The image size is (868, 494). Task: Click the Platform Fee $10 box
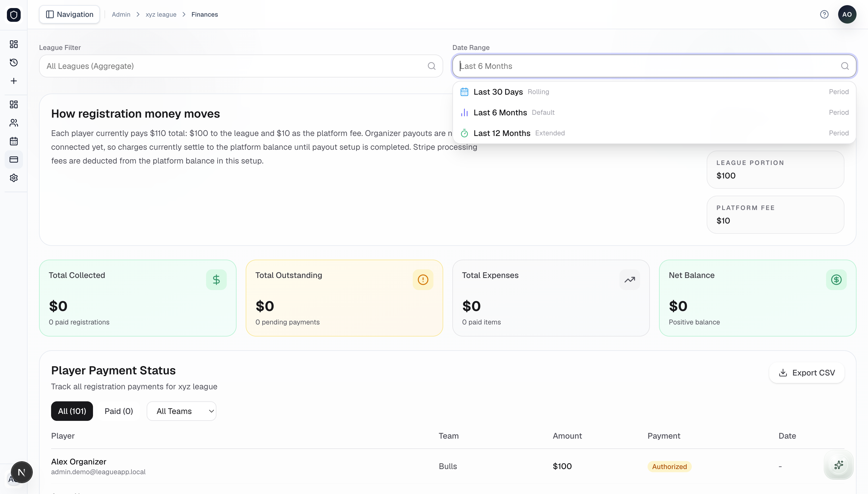coord(775,215)
